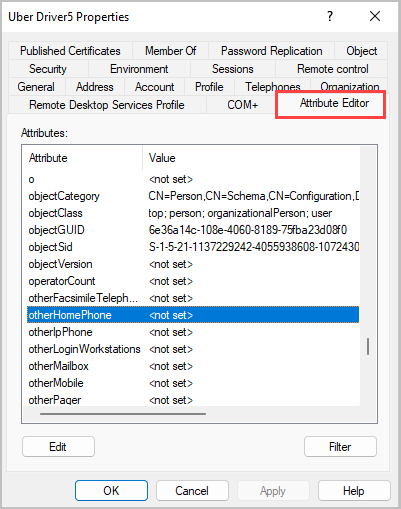Screen dimensions: 401x509
Task: Select the otherMobile attribute row
Action: point(193,383)
